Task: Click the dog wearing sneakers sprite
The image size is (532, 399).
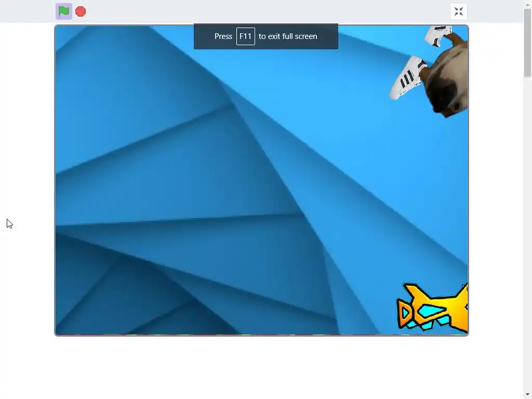Action: pyautogui.click(x=430, y=71)
